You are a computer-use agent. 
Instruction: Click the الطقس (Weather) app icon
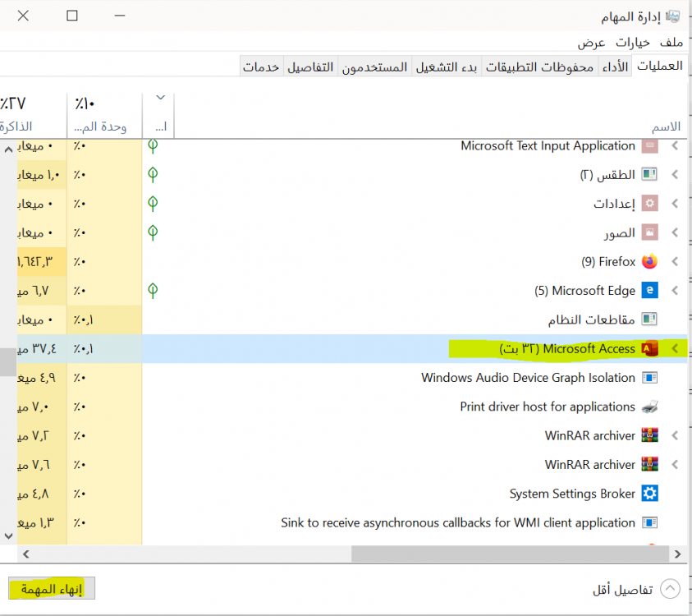coord(649,174)
